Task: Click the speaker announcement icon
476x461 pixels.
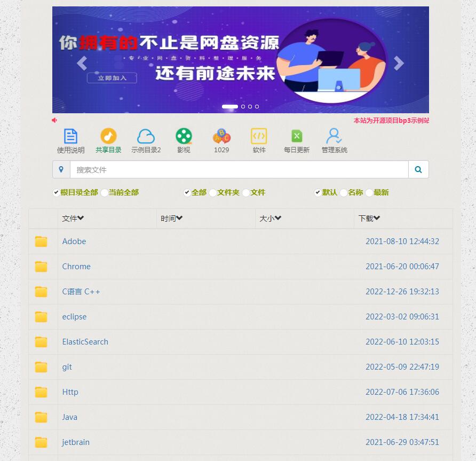Action: pyautogui.click(x=54, y=120)
